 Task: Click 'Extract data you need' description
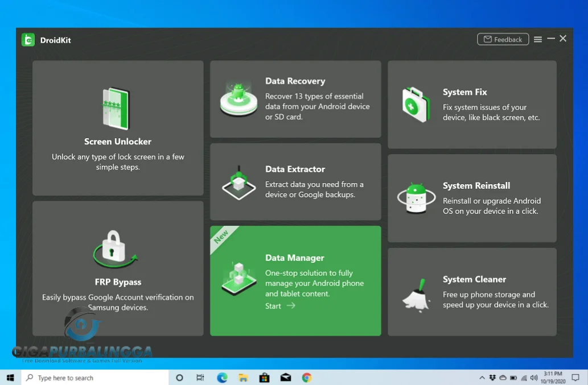tap(314, 189)
